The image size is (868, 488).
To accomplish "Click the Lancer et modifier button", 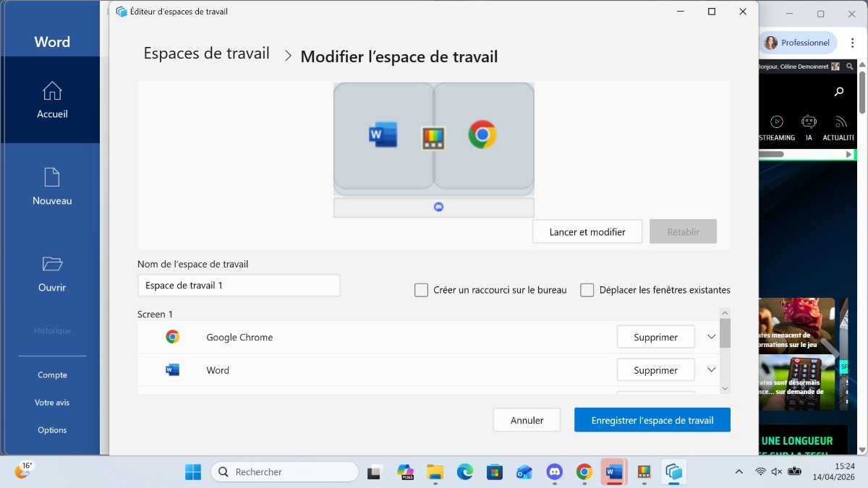I will (587, 231).
